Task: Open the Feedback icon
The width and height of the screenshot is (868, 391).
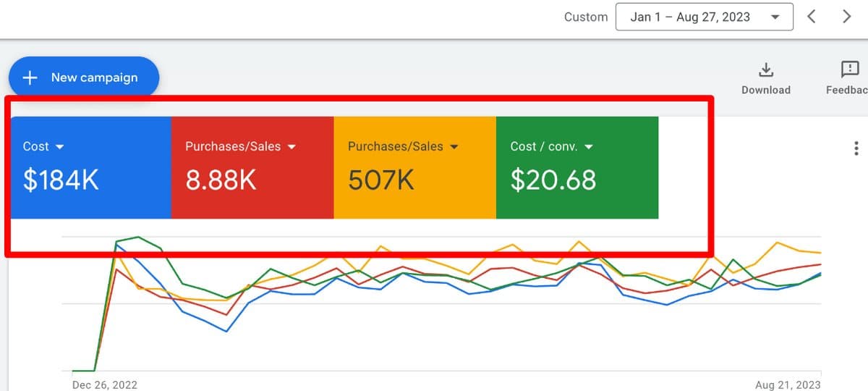Action: [x=850, y=70]
